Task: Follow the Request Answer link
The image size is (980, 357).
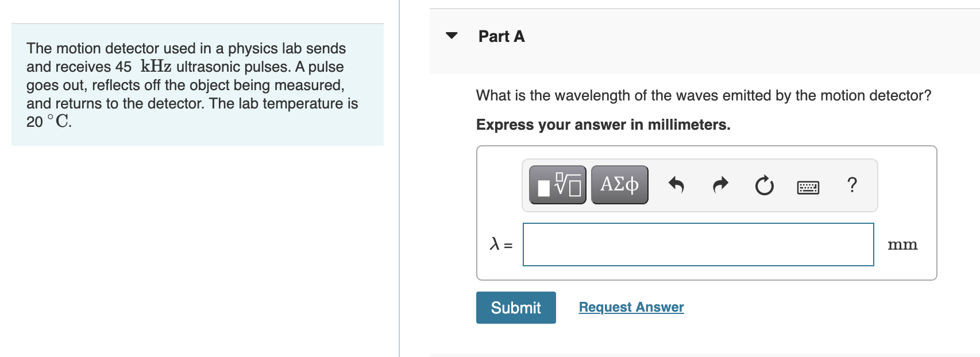Action: [x=631, y=307]
